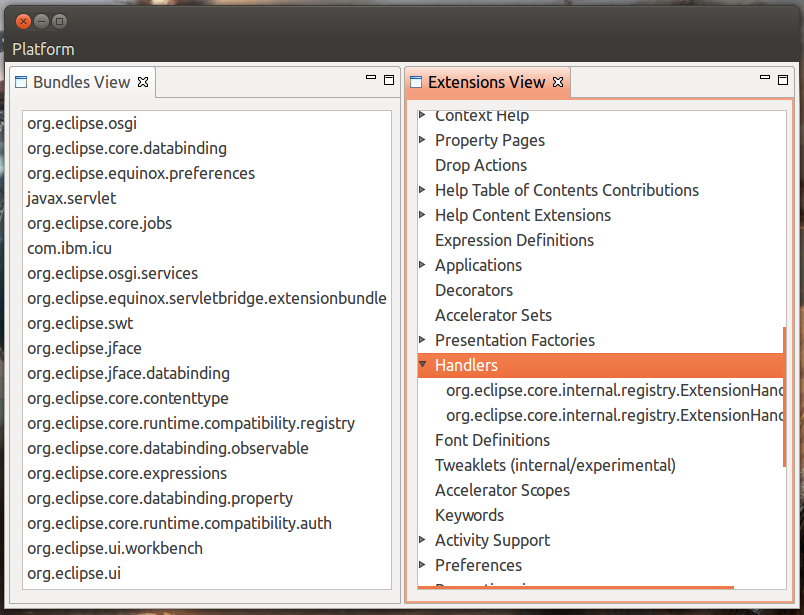
Task: Select Help Table of Contents Contributions
Action: [567, 190]
